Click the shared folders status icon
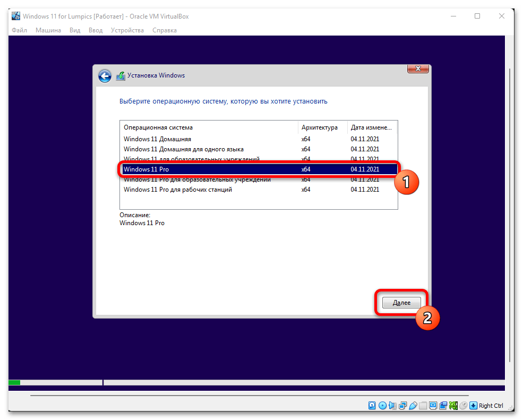The height and width of the screenshot is (420, 523). tap(423, 406)
